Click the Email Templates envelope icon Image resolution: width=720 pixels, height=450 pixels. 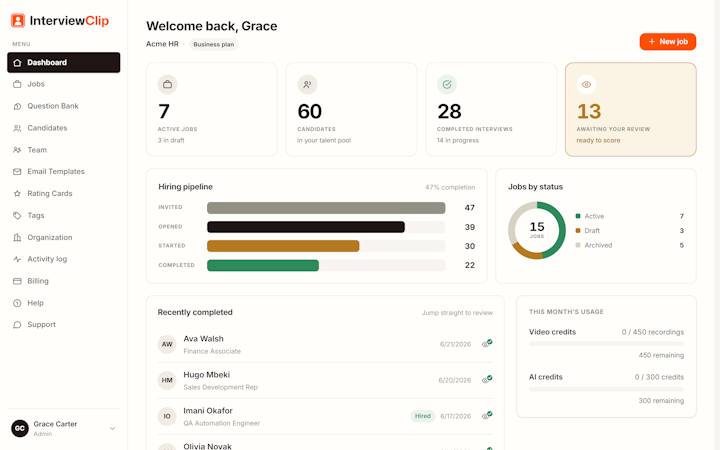click(x=17, y=172)
